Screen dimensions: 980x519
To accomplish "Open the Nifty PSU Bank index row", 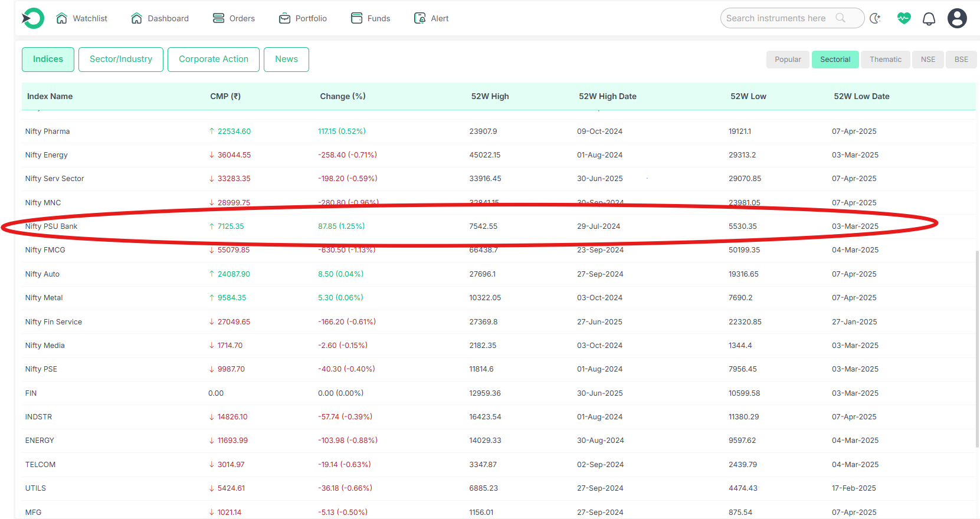I will [51, 226].
